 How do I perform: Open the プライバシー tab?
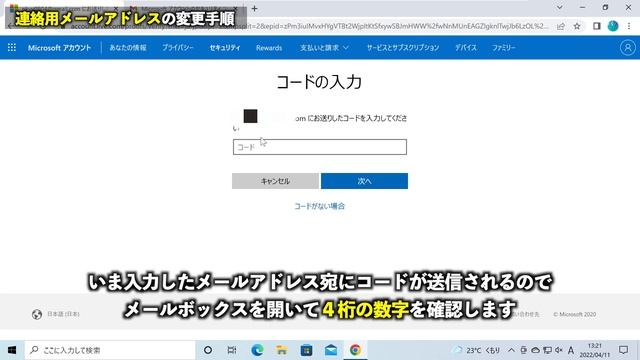coord(178,48)
